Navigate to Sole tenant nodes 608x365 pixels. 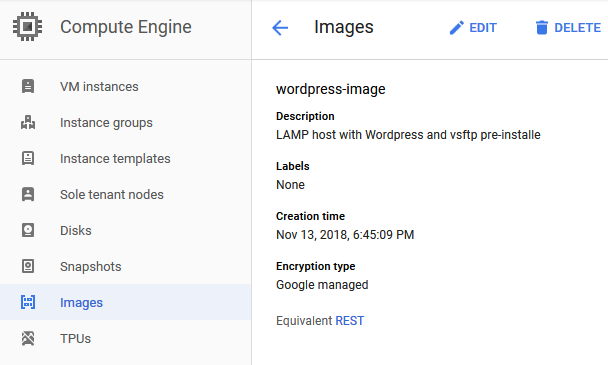(x=126, y=194)
